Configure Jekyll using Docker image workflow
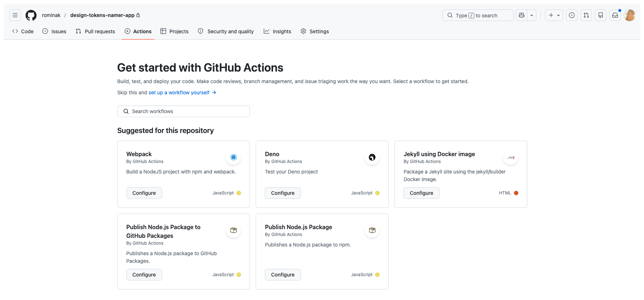 point(422,193)
